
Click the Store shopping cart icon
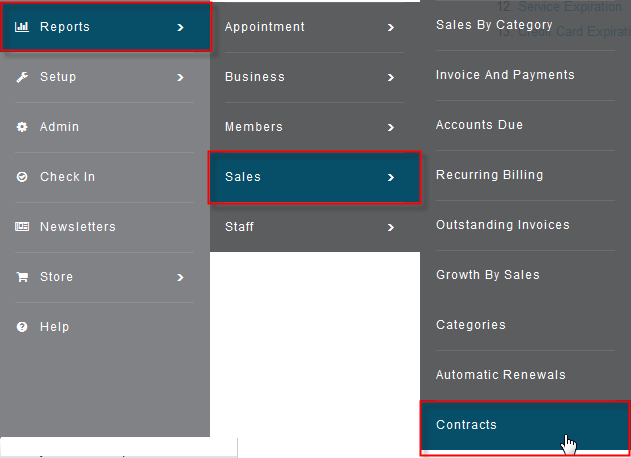pos(22,277)
